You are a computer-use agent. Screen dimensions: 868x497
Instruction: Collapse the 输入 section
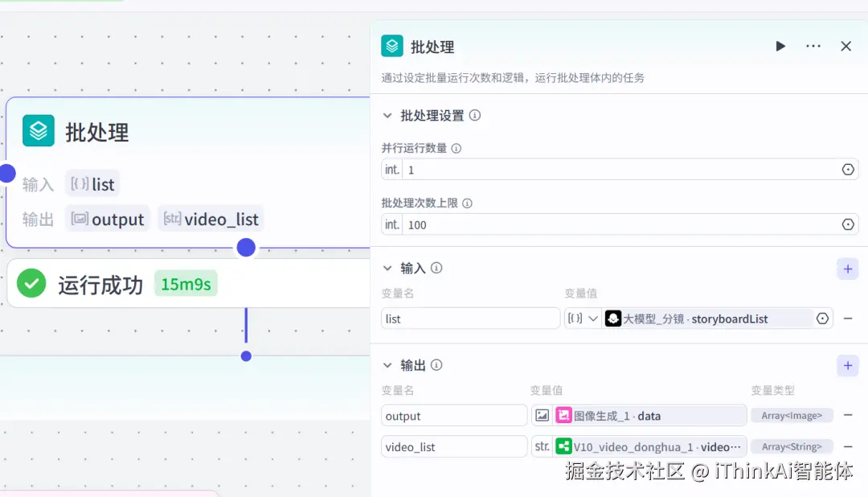pos(387,268)
